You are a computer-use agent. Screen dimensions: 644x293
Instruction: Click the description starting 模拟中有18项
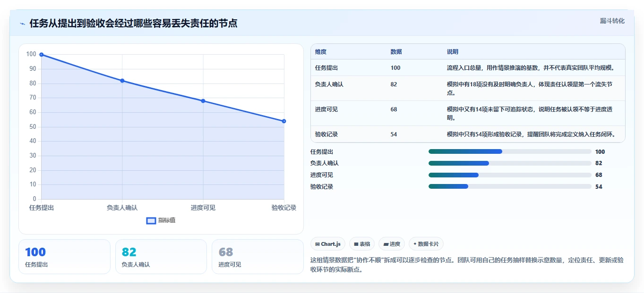coord(530,88)
